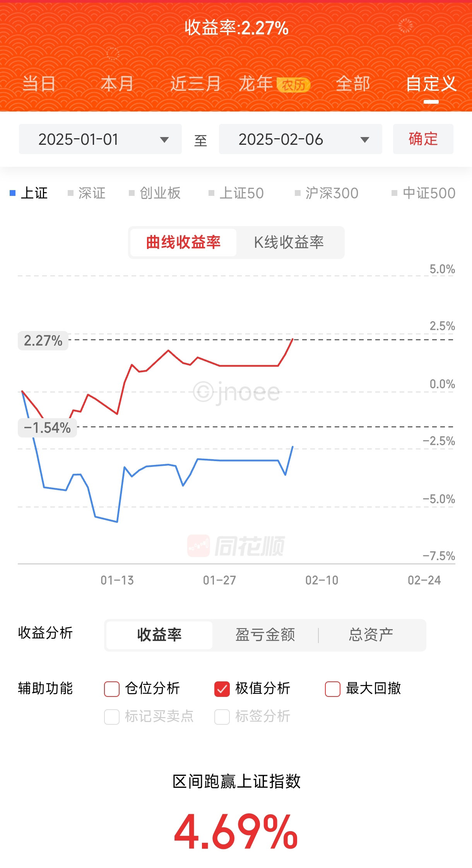Switch 收益分析 to 总资产
The width and height of the screenshot is (472, 868).
(x=371, y=635)
